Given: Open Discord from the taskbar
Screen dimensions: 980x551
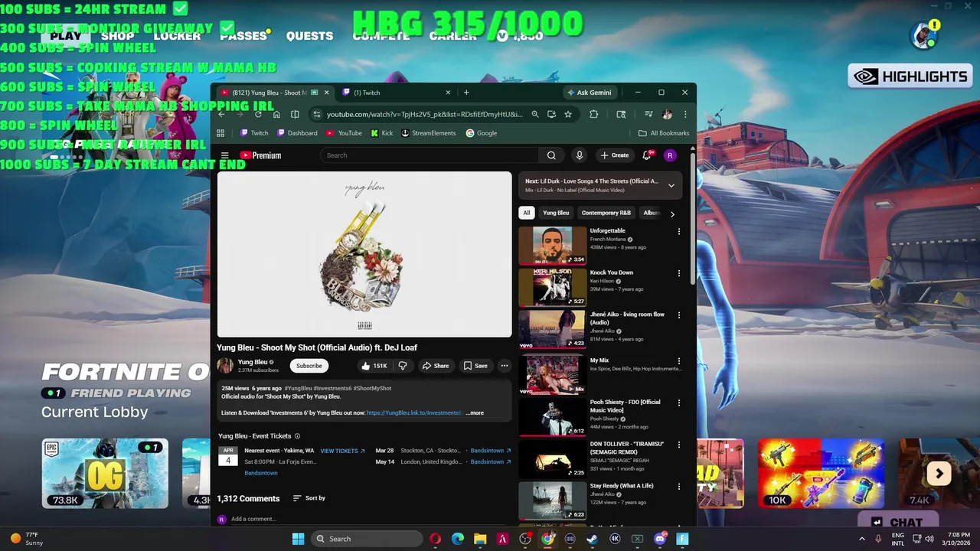Looking at the screenshot, I should pyautogui.click(x=660, y=539).
